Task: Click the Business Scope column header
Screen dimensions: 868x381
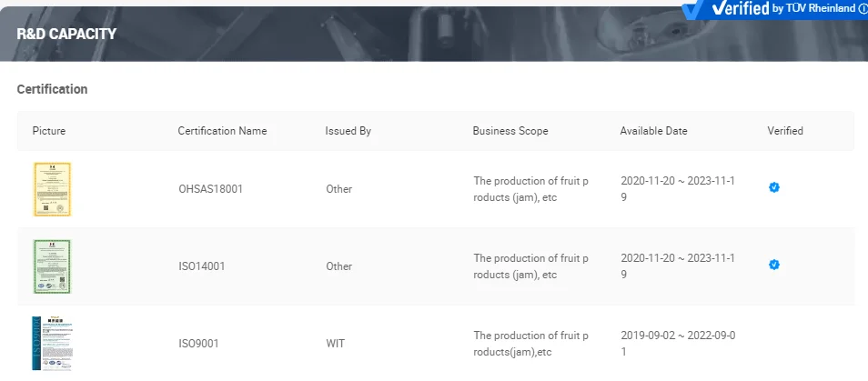Action: click(x=510, y=131)
